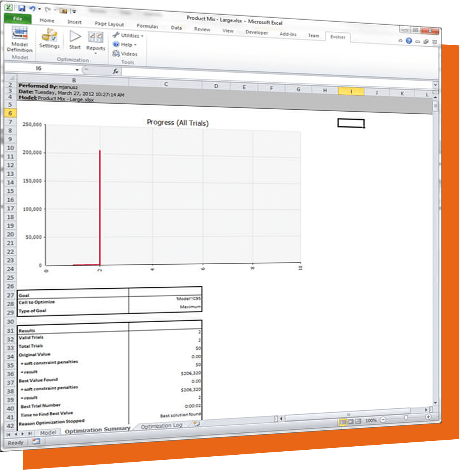Click the Excel application icon

point(8,7)
